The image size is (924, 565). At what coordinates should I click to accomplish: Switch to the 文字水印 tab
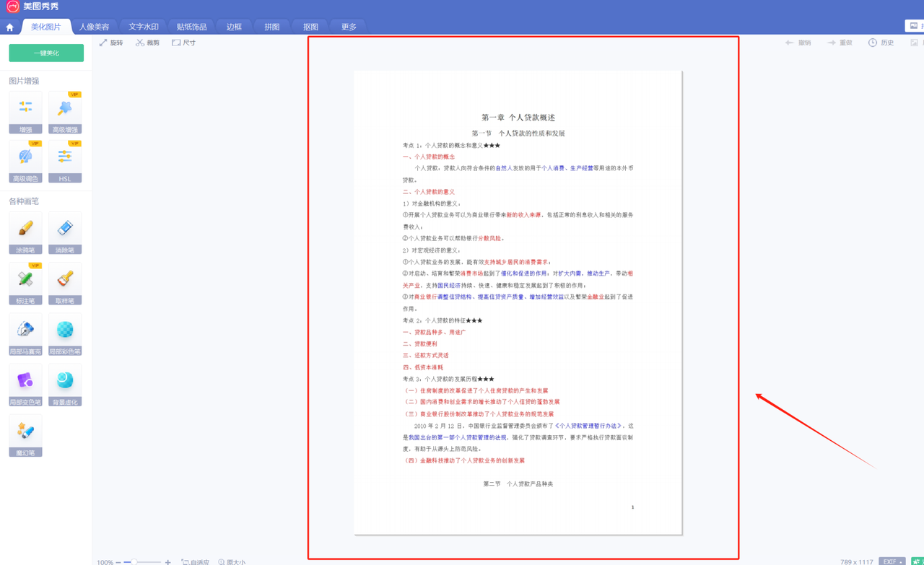point(144,27)
